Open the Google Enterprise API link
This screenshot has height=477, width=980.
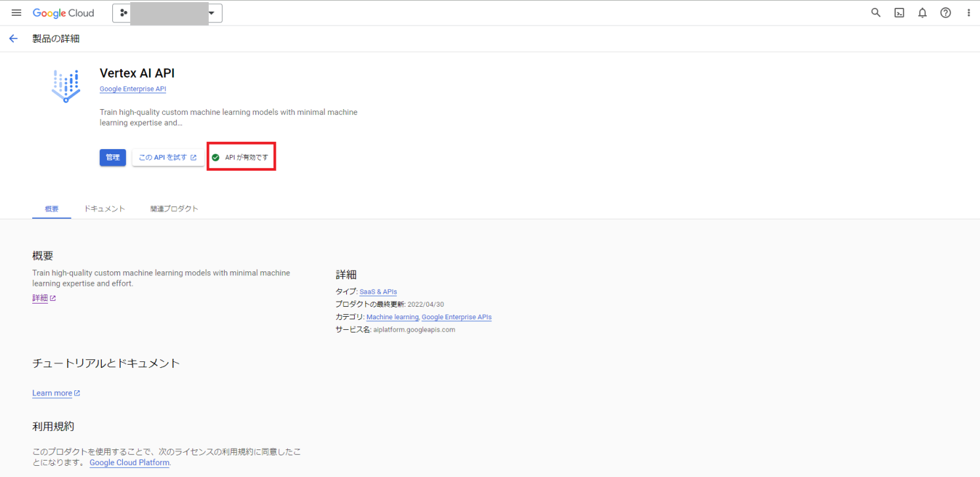click(133, 89)
